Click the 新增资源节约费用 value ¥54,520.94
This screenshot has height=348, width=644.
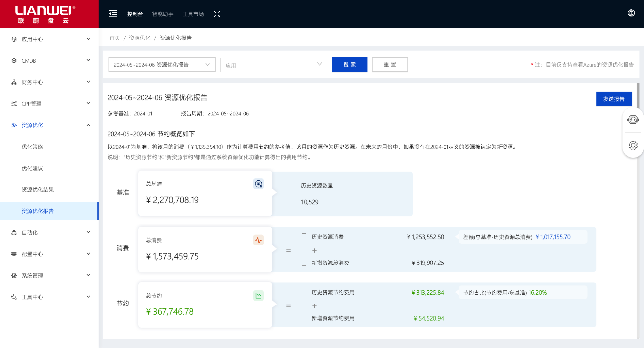tap(429, 319)
